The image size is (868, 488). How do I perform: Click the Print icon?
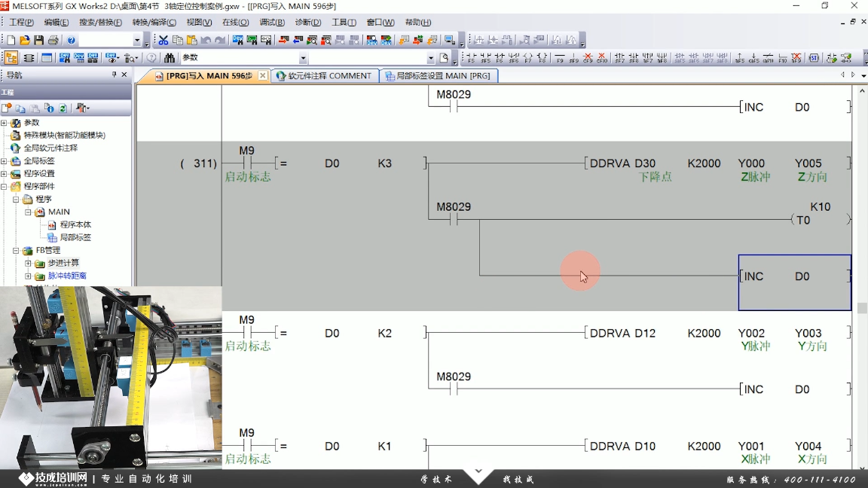pyautogui.click(x=53, y=40)
